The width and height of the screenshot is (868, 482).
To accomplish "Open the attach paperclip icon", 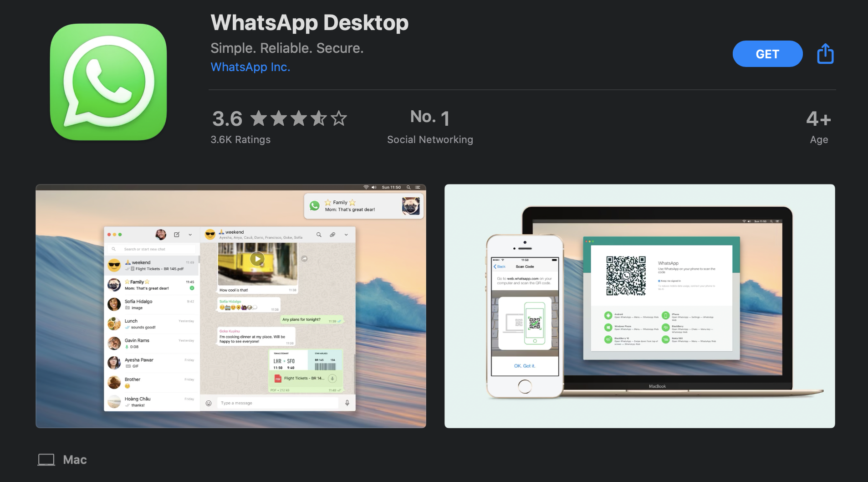I will pyautogui.click(x=332, y=235).
